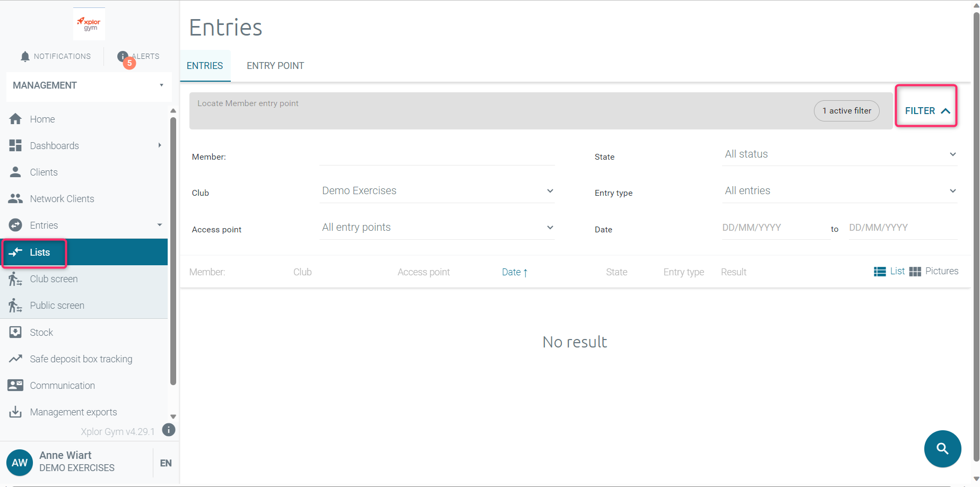Open the State dropdown showing All status

click(x=839, y=154)
